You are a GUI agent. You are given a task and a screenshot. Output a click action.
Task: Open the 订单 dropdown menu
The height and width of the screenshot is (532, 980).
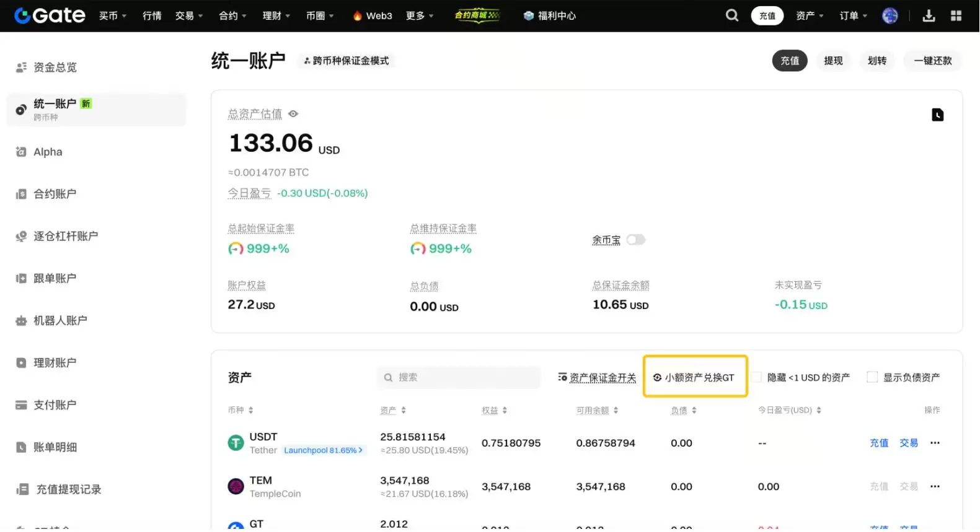tap(853, 15)
